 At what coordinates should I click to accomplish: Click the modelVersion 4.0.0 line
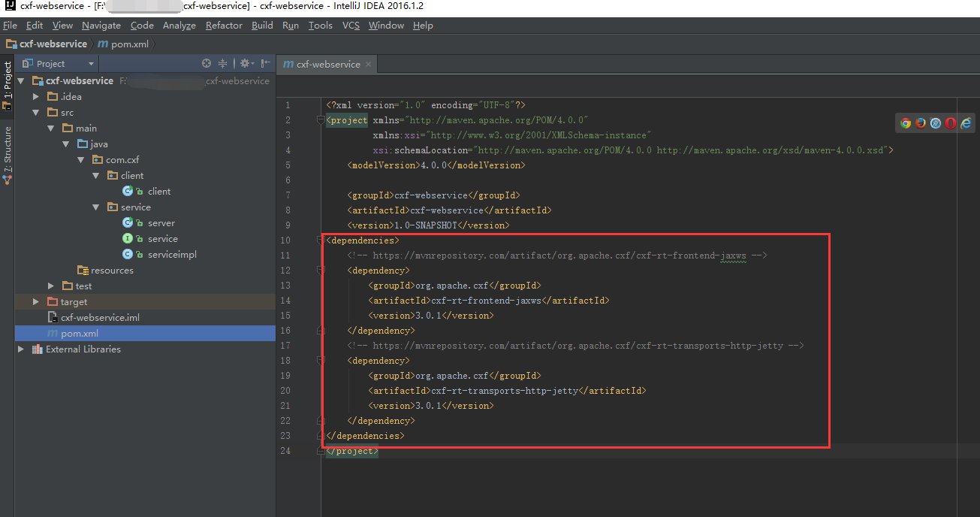[436, 165]
